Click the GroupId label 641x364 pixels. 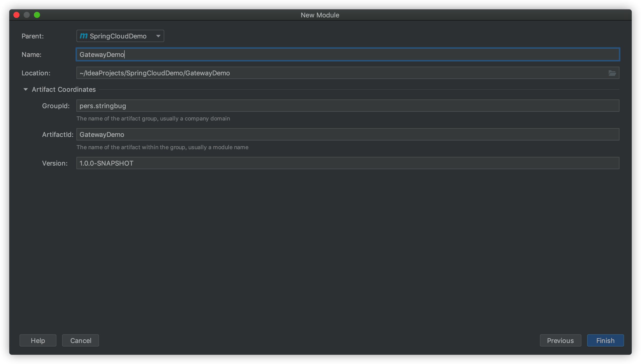click(56, 106)
